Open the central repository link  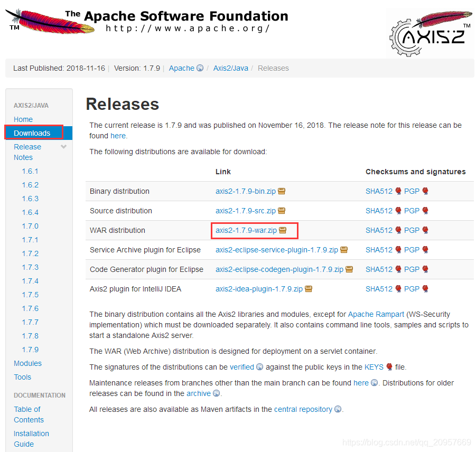point(303,409)
